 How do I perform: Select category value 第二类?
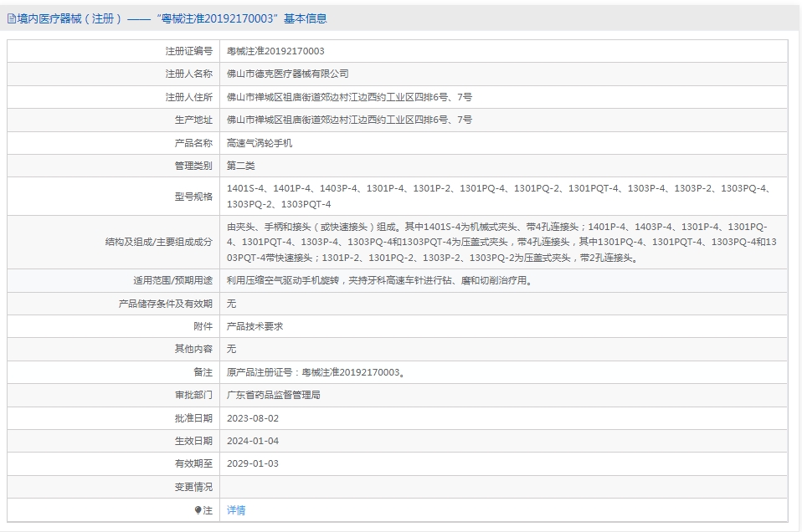[241, 166]
